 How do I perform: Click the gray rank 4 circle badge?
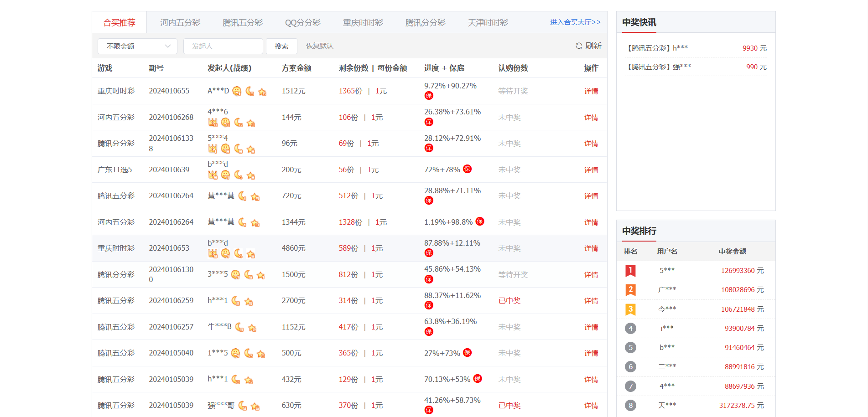pyautogui.click(x=630, y=328)
